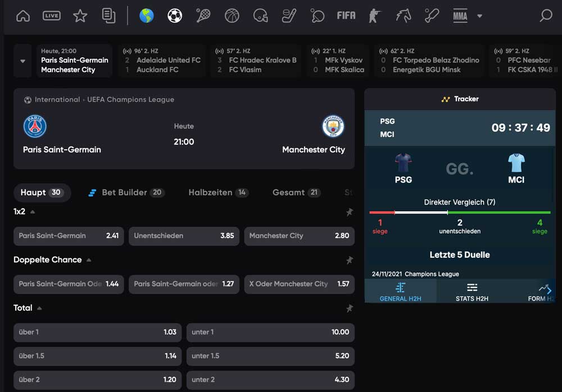Click the PSG jersey in Tracker
Screen dimensions: 562x392
[x=403, y=162]
